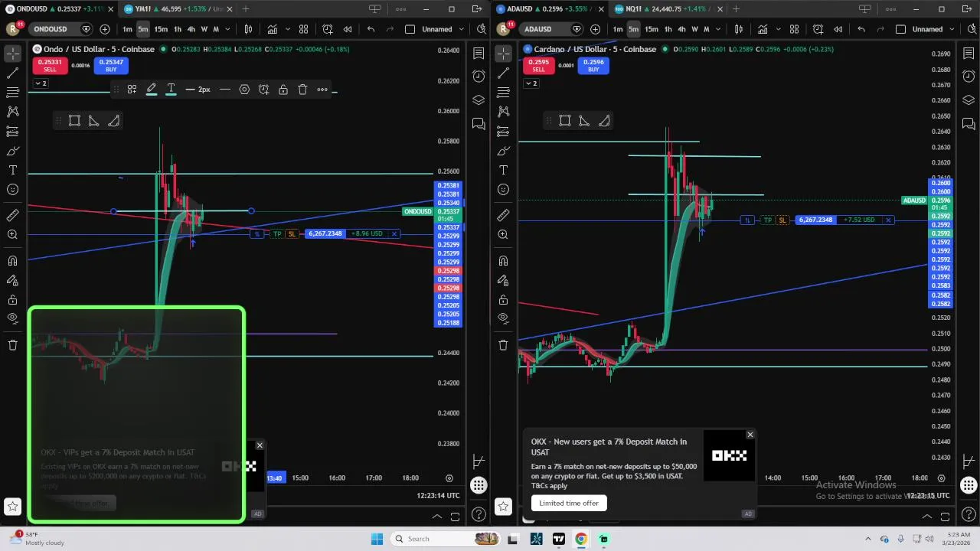Image resolution: width=980 pixels, height=551 pixels.
Task: Open chart settings gear in ONDOUSD time axis
Action: click(449, 478)
